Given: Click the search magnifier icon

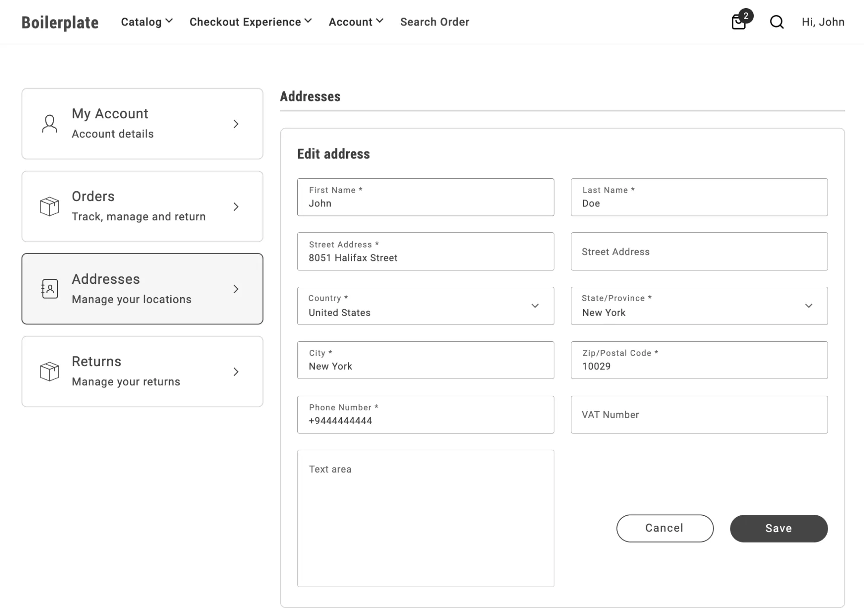Looking at the screenshot, I should click(775, 21).
